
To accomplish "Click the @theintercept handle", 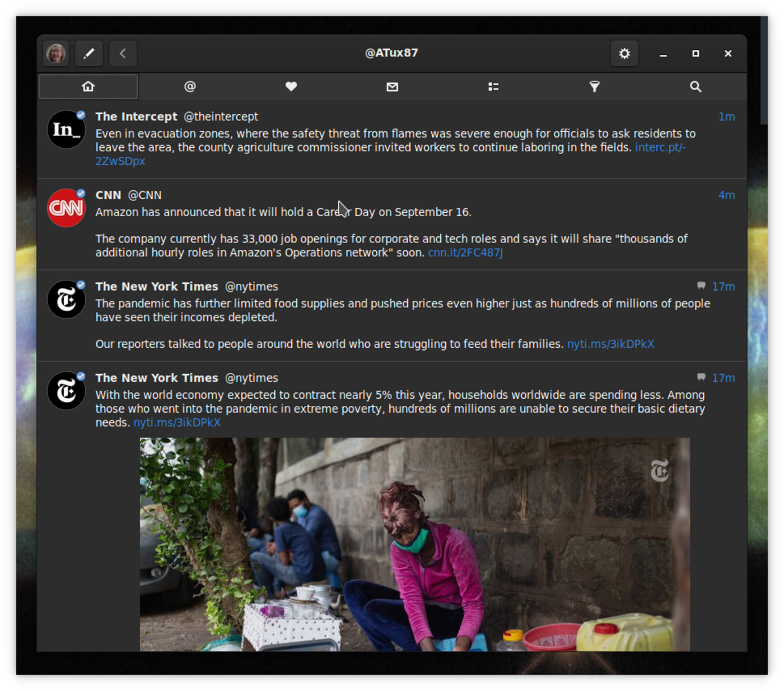I will point(221,116).
